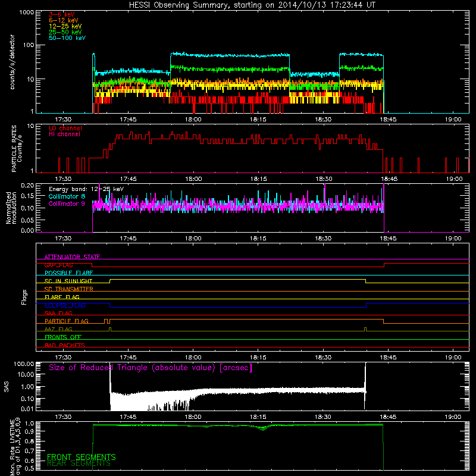Click the 100 tick on counts axis
This screenshot has height=476, width=476.
[28, 45]
